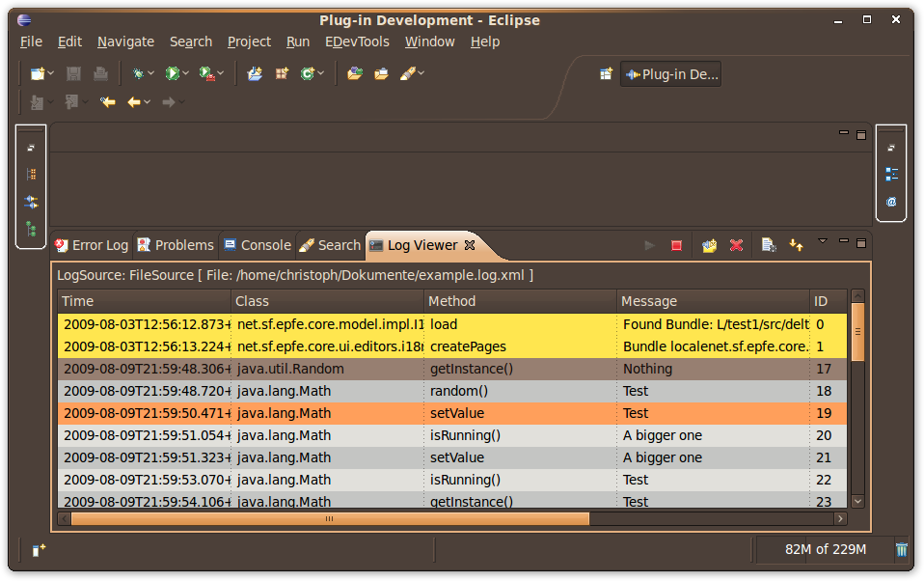The image size is (924, 581).
Task: Open the Edit menu
Action: 69,41
